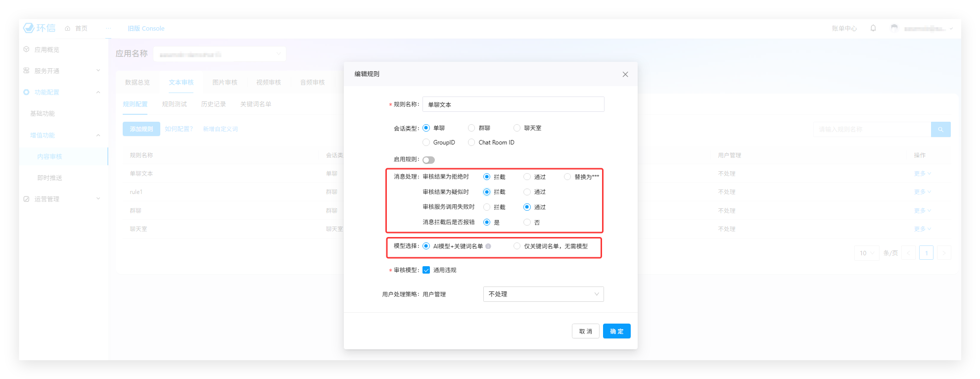The height and width of the screenshot is (379, 980).
Task: Click the user avatar icon
Action: [894, 28]
